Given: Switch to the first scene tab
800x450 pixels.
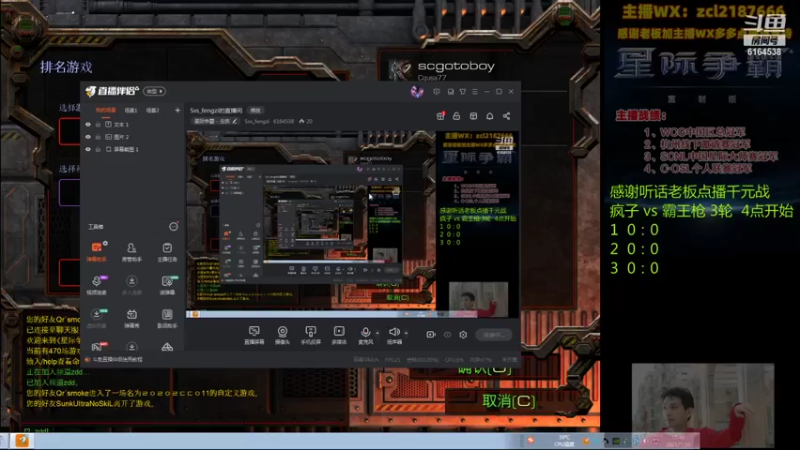Looking at the screenshot, I should (x=106, y=110).
